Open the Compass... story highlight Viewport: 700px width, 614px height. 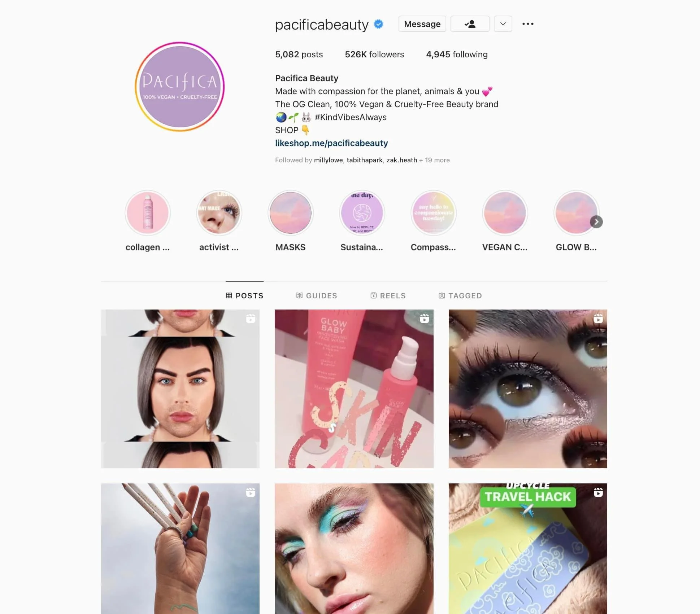(433, 213)
